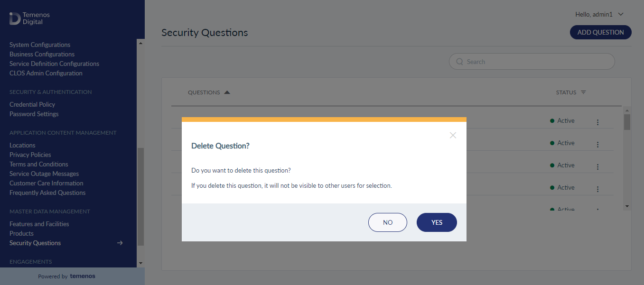
Task: Focus the Search input field
Action: tap(532, 62)
